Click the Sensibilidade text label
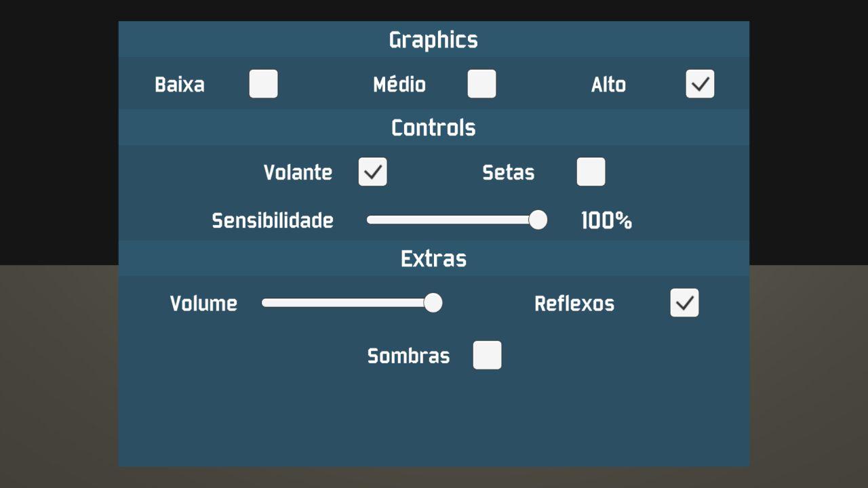This screenshot has width=868, height=488. tap(273, 220)
